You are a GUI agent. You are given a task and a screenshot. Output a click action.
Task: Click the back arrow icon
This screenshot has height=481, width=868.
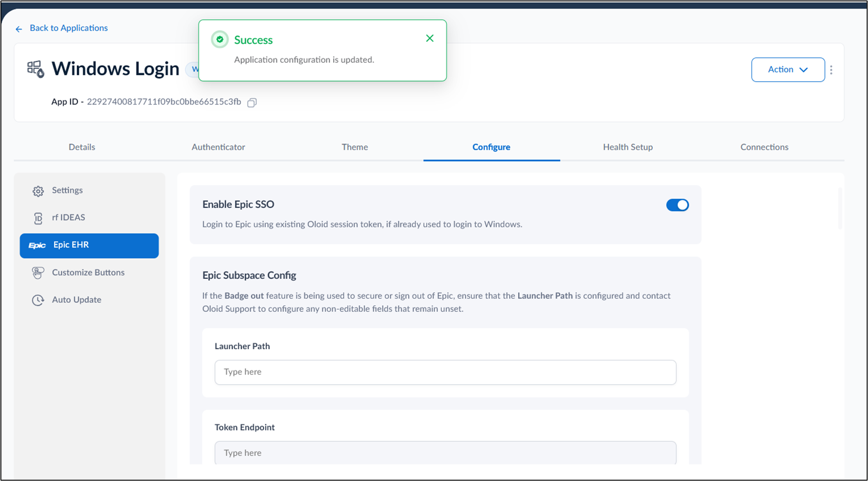pyautogui.click(x=19, y=29)
